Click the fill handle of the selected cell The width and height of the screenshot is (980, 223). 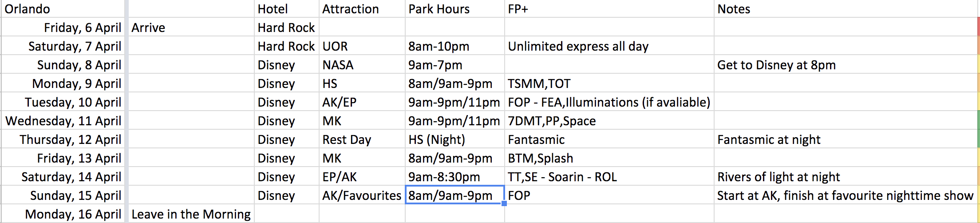tap(504, 203)
